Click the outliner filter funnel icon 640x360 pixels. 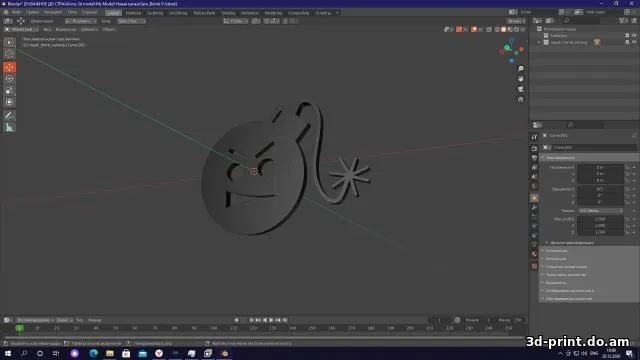tap(622, 20)
